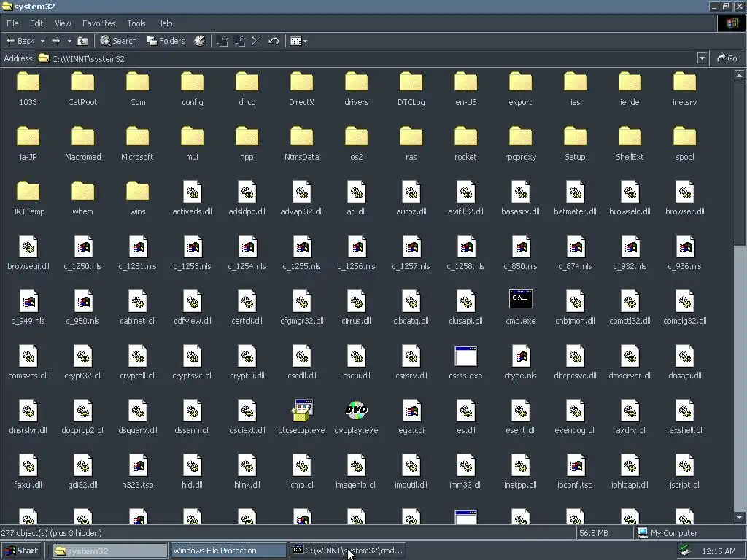This screenshot has height=560, width=747.
Task: Click the Forward arrow button
Action: (55, 41)
